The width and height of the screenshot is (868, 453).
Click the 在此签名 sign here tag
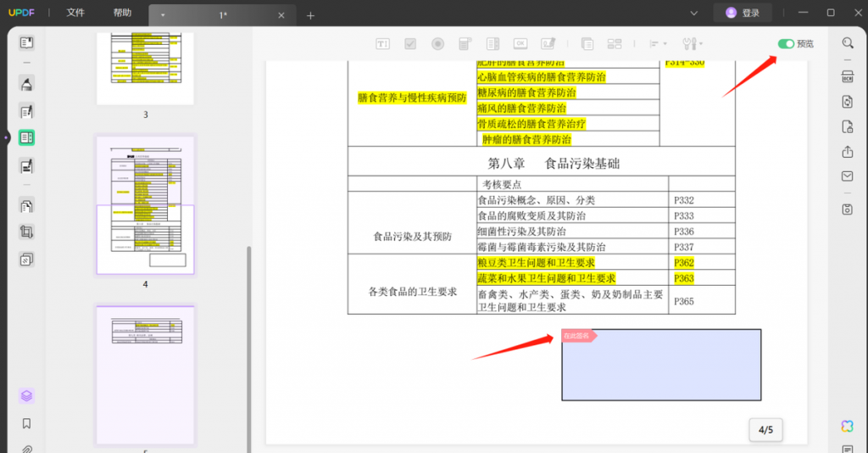[x=578, y=336]
